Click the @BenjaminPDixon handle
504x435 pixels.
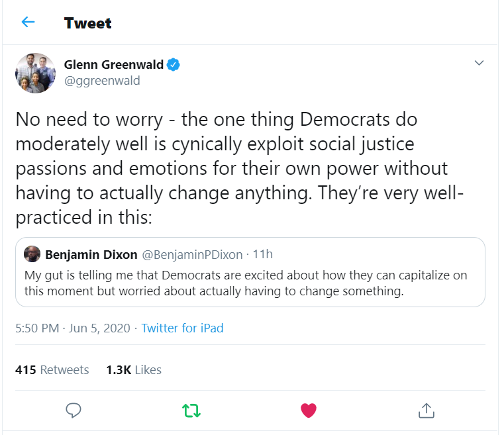click(192, 254)
